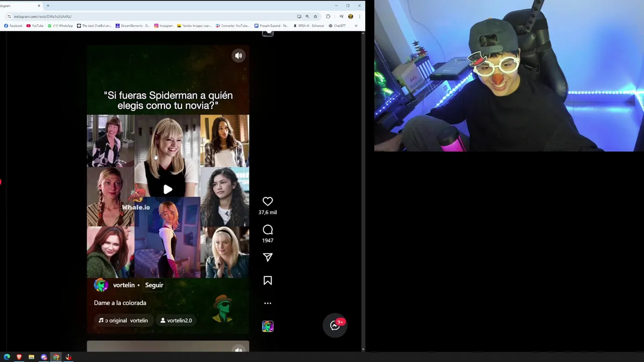Close the Instagram browser tab
This screenshot has width=644, height=362.
tap(39, 6)
